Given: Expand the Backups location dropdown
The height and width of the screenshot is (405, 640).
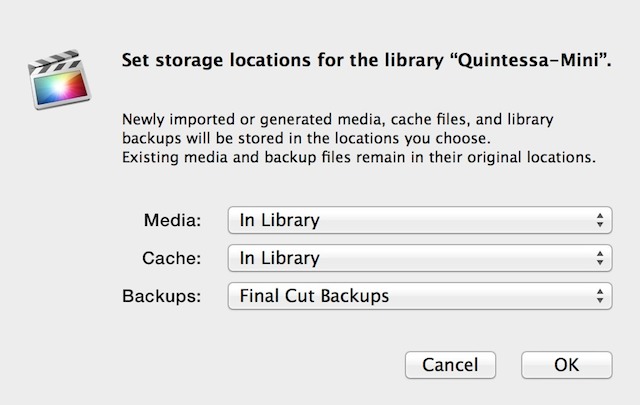Looking at the screenshot, I should [x=420, y=296].
